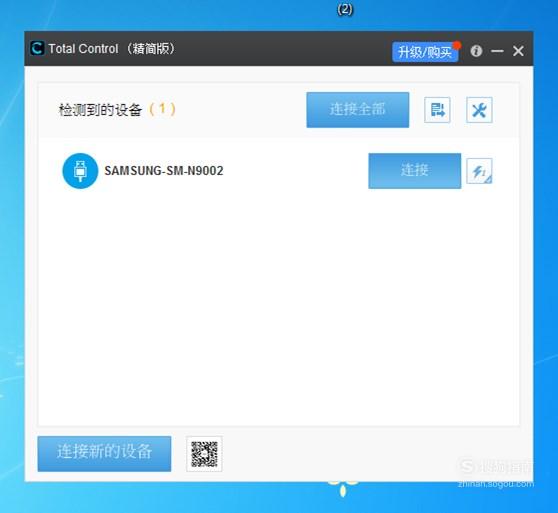
Task: Open the wrench tools settings icon
Action: [479, 110]
